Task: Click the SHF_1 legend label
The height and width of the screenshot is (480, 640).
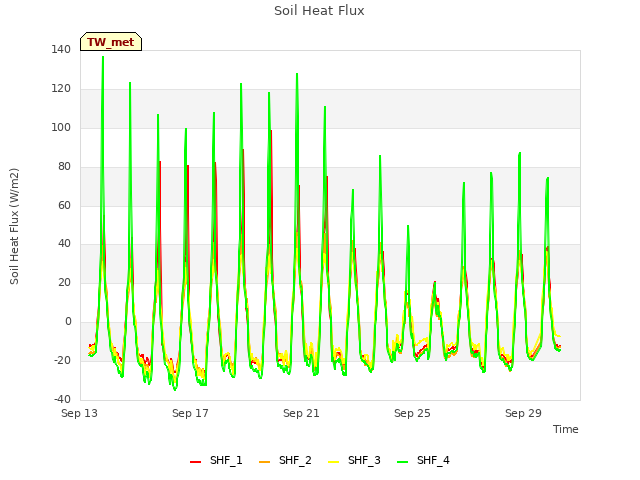Action: pos(226,460)
